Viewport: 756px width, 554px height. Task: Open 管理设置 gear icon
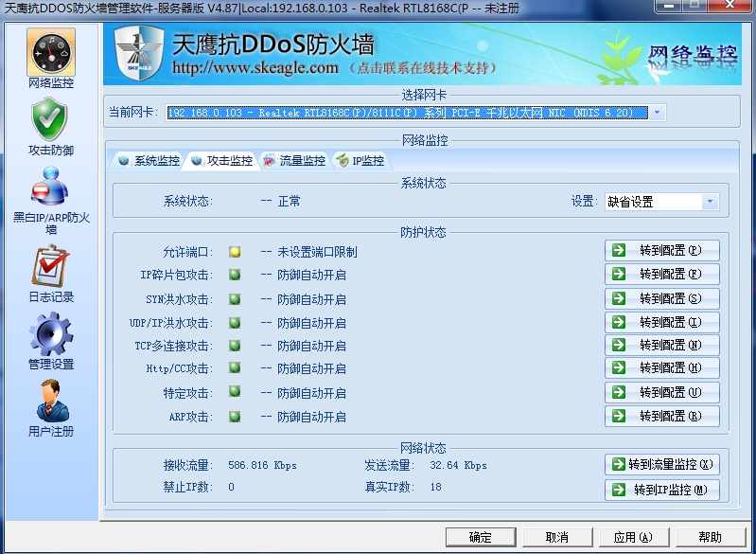(x=51, y=333)
